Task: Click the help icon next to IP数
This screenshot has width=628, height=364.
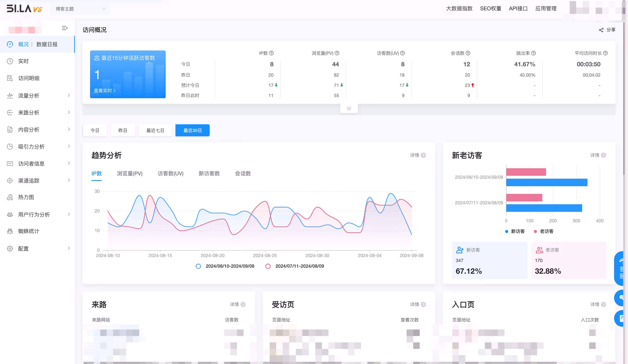Action: [x=272, y=53]
